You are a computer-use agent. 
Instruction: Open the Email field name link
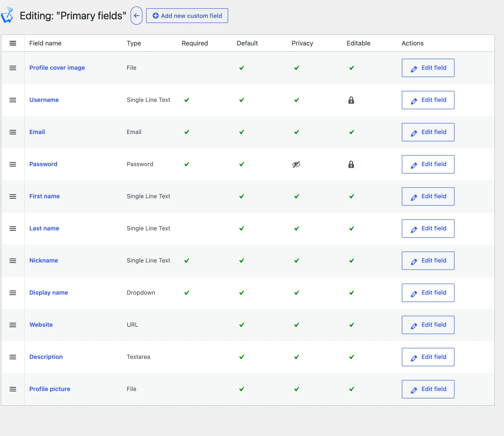tap(37, 132)
